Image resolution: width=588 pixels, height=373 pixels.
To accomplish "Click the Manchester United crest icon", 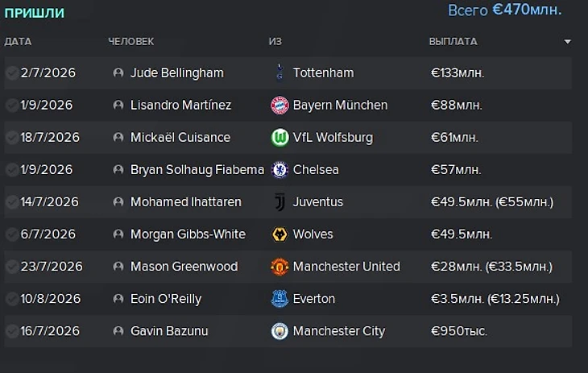I will pos(280,267).
